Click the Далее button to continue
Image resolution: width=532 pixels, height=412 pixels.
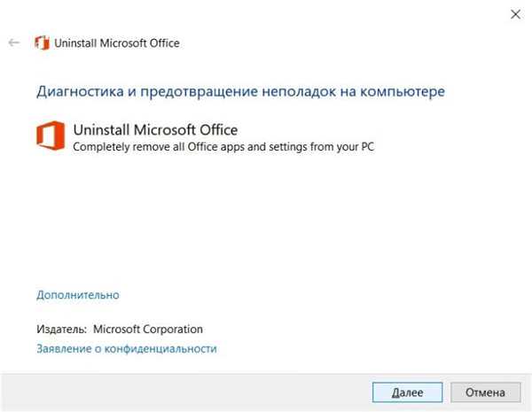(408, 393)
